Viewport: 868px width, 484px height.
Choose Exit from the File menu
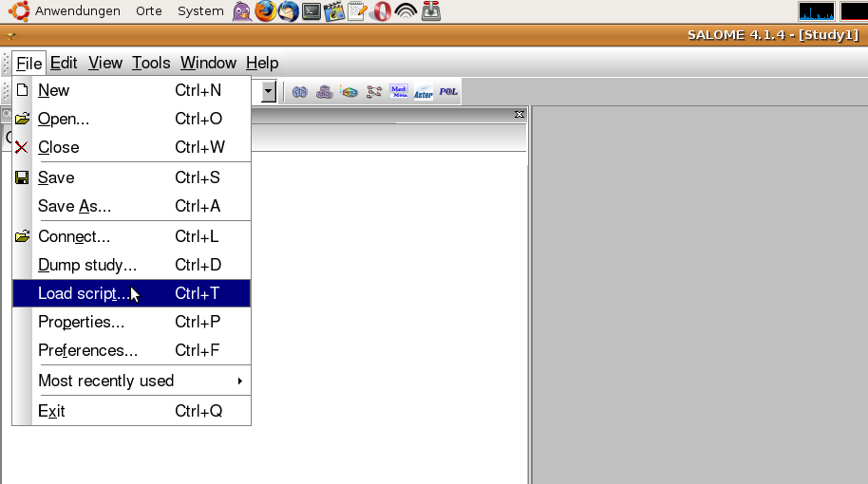click(132, 411)
